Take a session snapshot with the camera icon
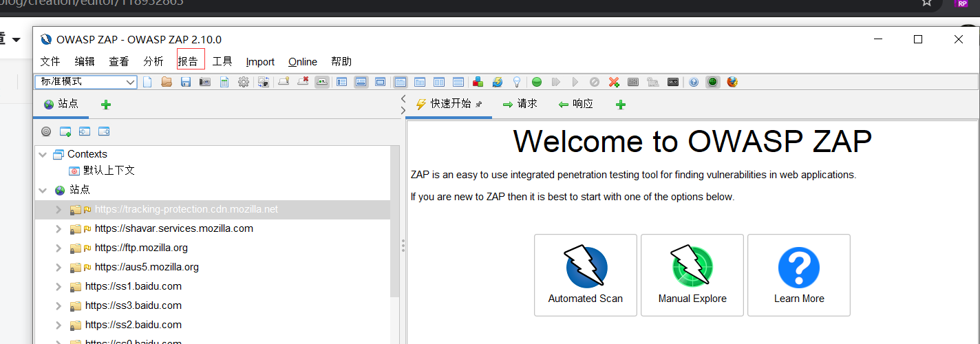 [205, 82]
